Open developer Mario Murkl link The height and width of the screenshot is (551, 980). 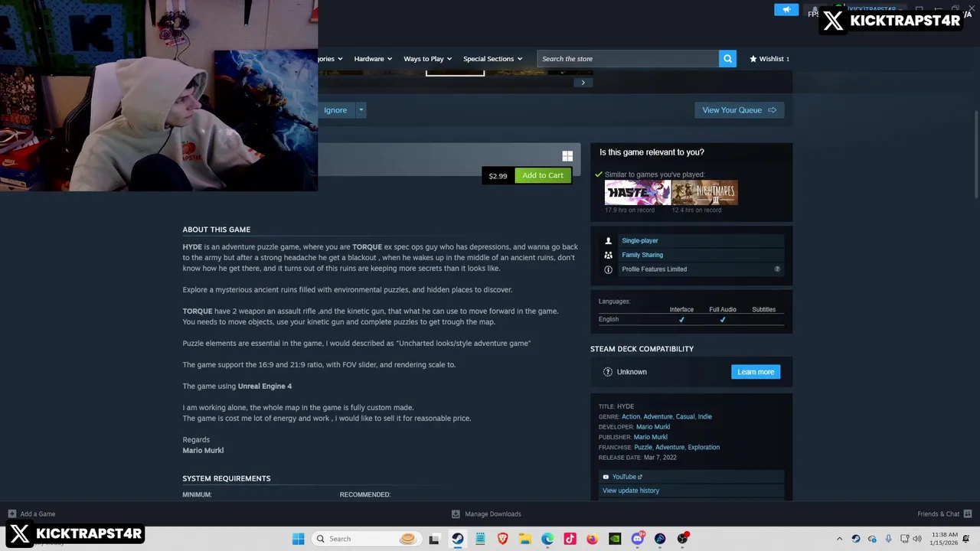click(653, 427)
